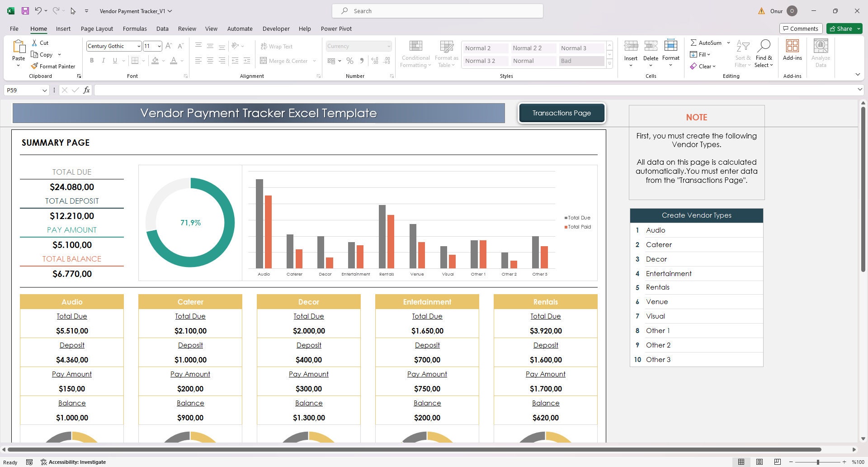This screenshot has width=868, height=467.
Task: Collapse the ribbon with the chevron
Action: coord(858,74)
